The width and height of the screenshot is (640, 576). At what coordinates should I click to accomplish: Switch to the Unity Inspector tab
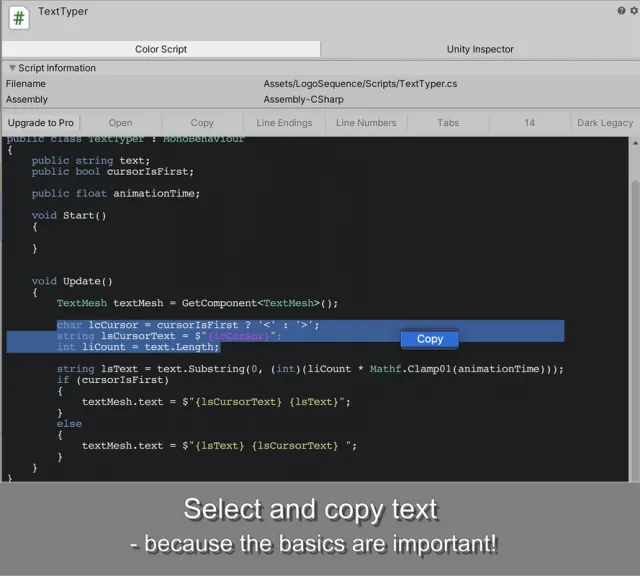tap(480, 49)
